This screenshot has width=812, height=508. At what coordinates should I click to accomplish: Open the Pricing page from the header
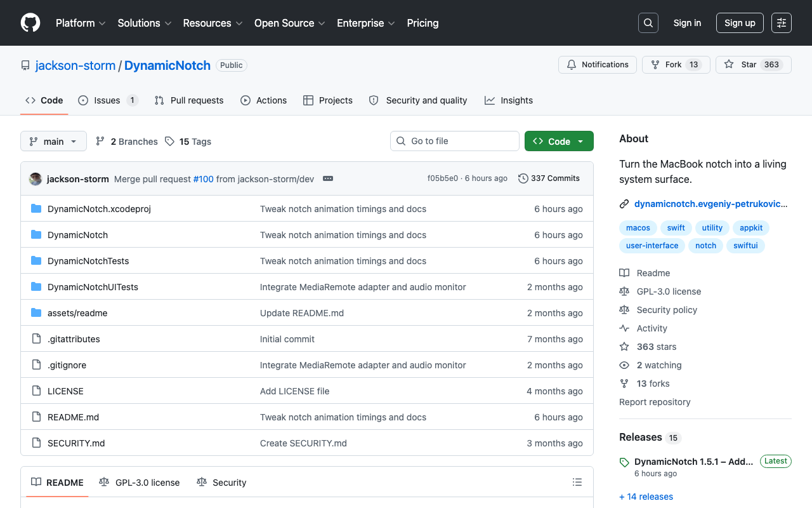pyautogui.click(x=422, y=23)
